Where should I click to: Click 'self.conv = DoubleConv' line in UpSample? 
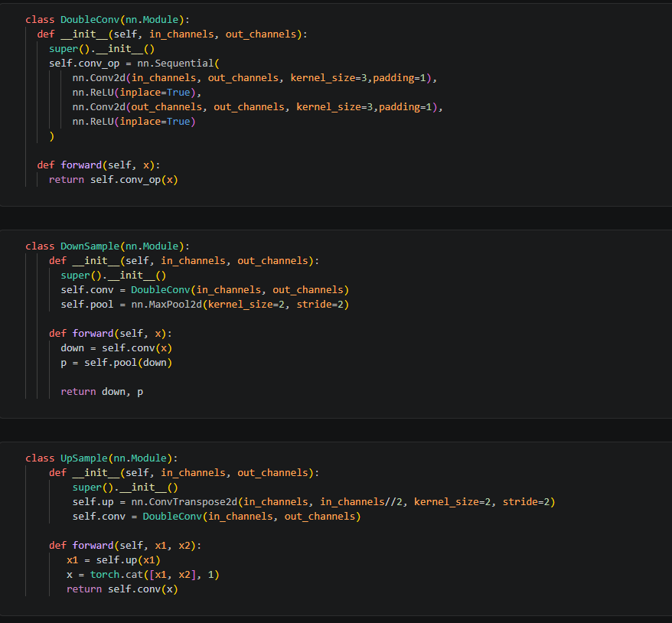click(217, 517)
